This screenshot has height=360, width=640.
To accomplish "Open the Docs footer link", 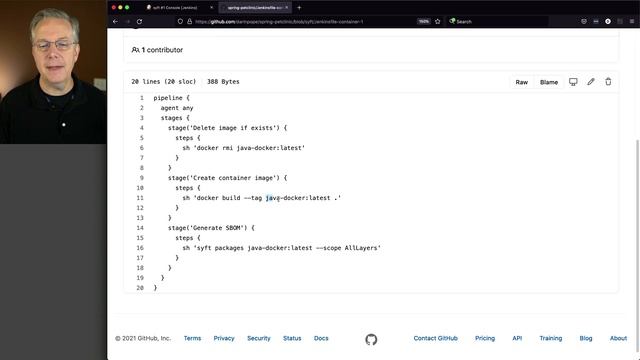I will (321, 338).
